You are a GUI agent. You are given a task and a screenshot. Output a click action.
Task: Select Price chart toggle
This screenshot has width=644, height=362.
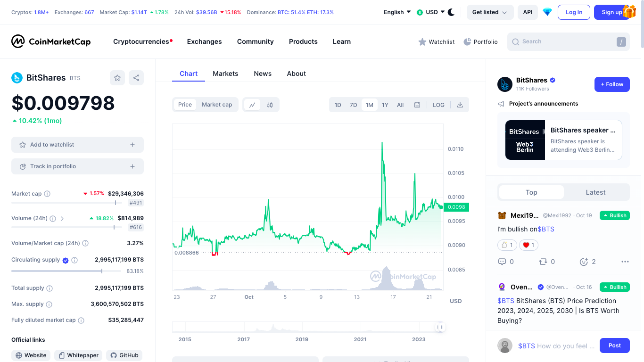pyautogui.click(x=185, y=105)
